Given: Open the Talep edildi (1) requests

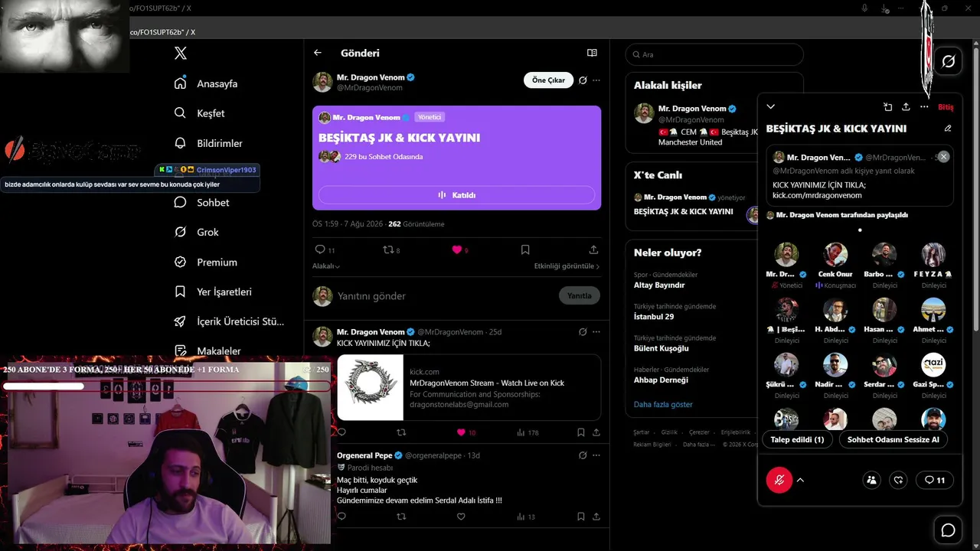Looking at the screenshot, I should coord(797,439).
